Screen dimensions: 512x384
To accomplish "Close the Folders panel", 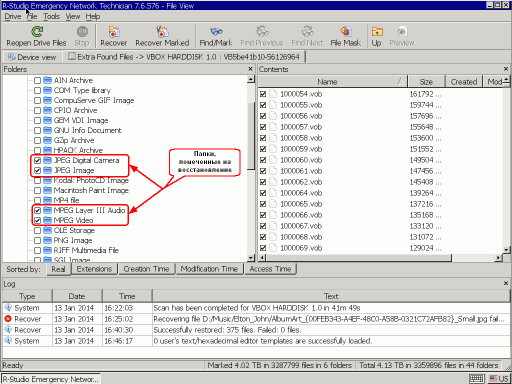I will point(251,69).
